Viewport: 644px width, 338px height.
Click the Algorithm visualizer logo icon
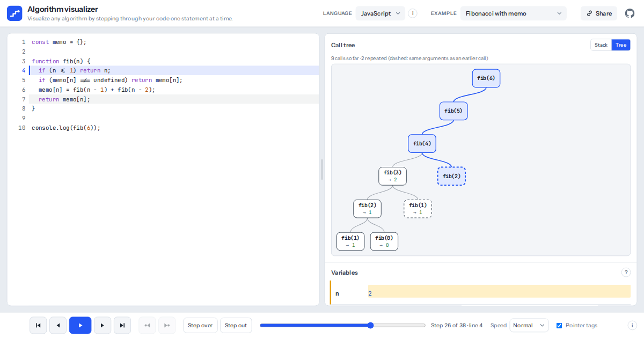point(14,13)
